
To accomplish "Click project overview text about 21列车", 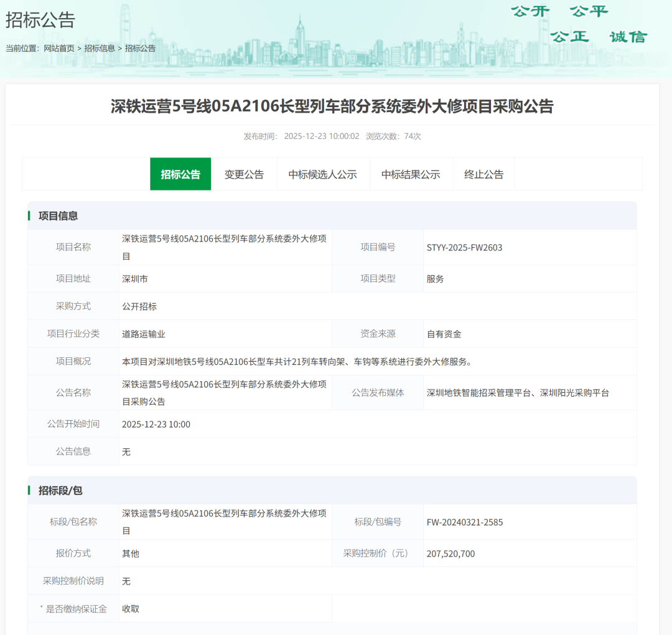I will [298, 362].
